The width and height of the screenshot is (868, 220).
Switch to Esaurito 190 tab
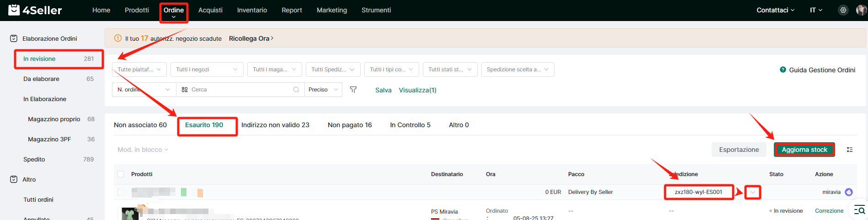204,125
